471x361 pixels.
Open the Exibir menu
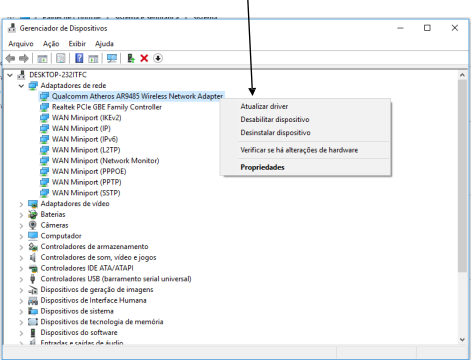click(77, 44)
